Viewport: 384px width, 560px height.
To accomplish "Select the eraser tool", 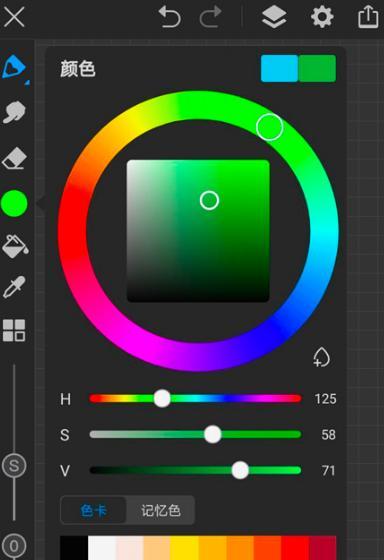I will coord(15,159).
